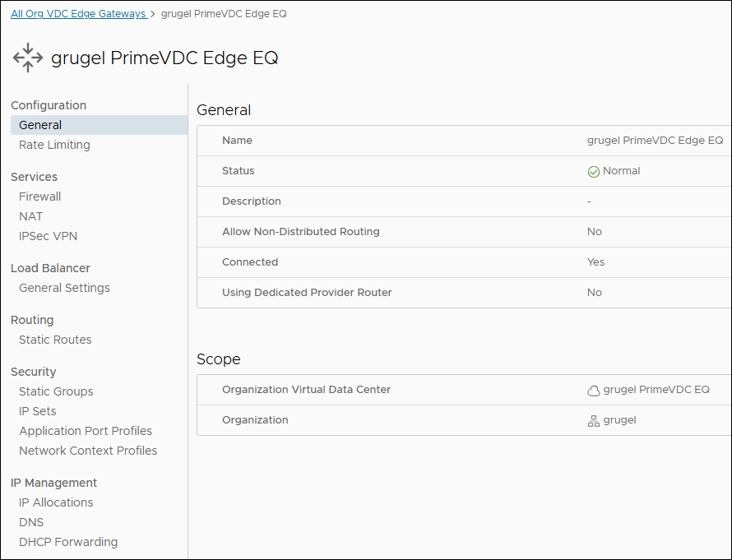This screenshot has width=732, height=560.
Task: Select IP Sets in sidebar
Action: 37,411
